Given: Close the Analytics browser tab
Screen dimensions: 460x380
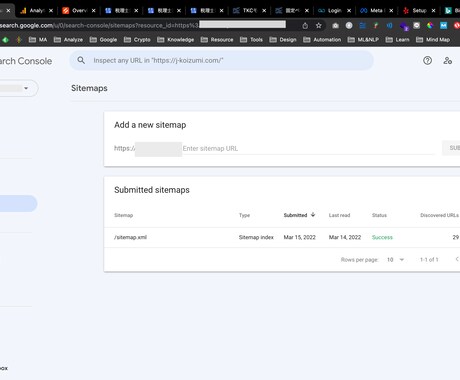Looking at the screenshot, I should 51,11.
